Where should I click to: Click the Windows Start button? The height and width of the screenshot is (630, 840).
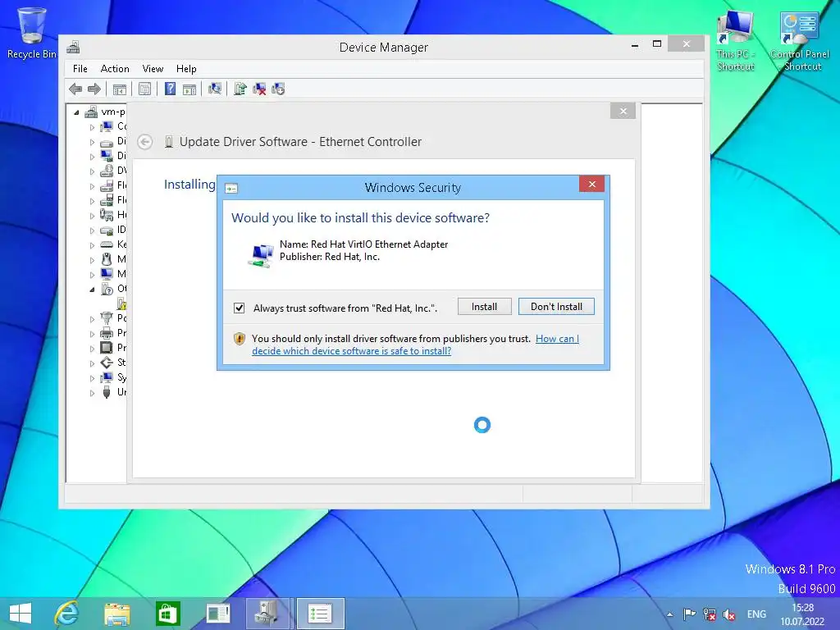coord(21,614)
